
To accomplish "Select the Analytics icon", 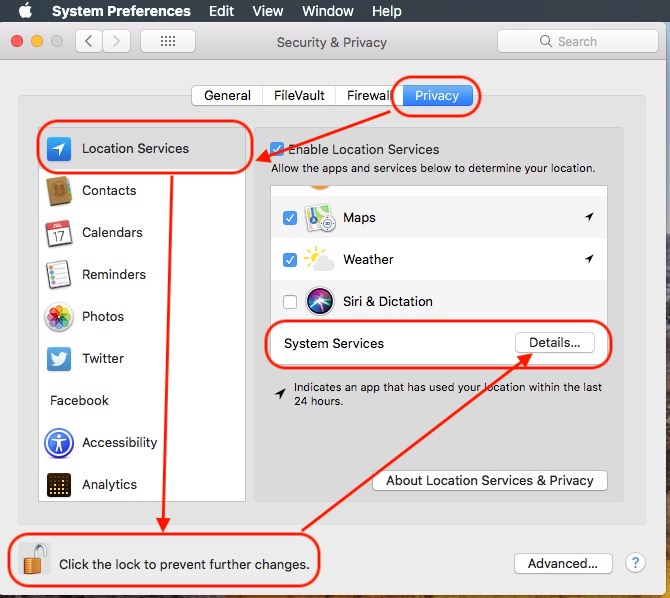I will click(x=59, y=485).
